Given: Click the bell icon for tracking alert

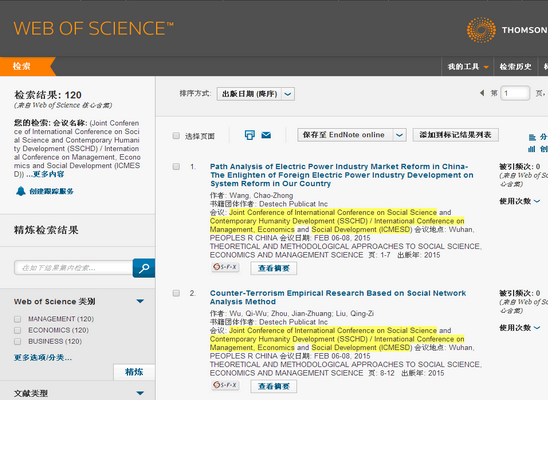Looking at the screenshot, I should coord(21,191).
